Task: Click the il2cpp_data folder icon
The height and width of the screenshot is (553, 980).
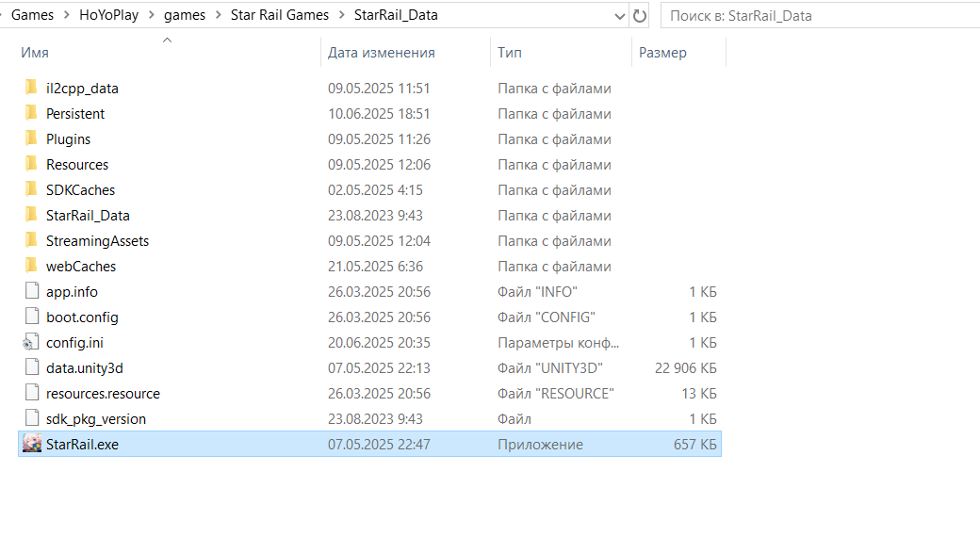Action: pos(31,88)
